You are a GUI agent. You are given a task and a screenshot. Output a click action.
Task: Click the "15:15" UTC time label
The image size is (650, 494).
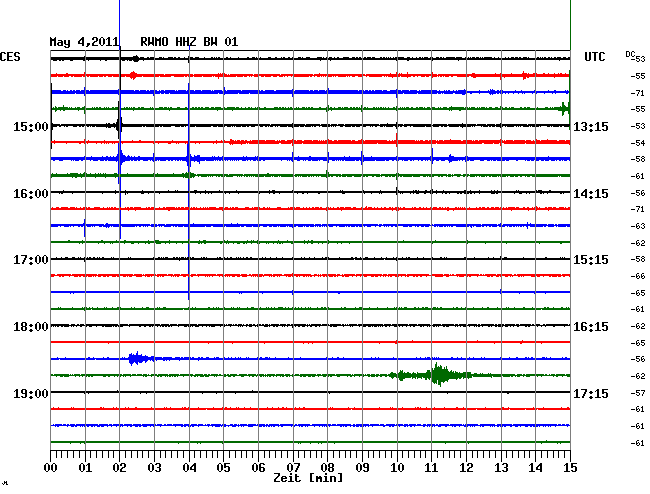(591, 260)
